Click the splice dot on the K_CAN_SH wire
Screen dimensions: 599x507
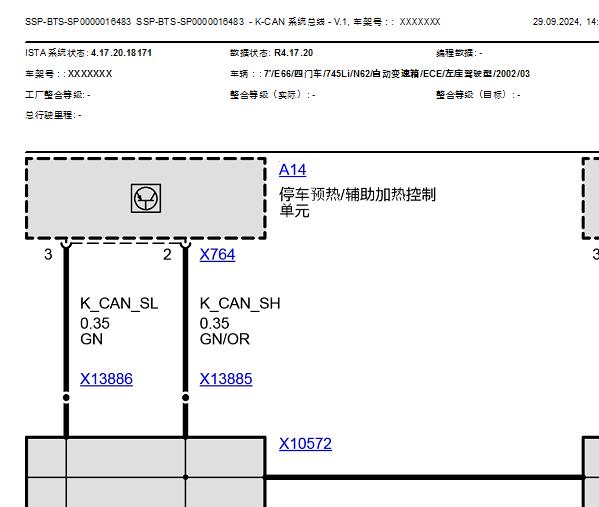coord(185,398)
